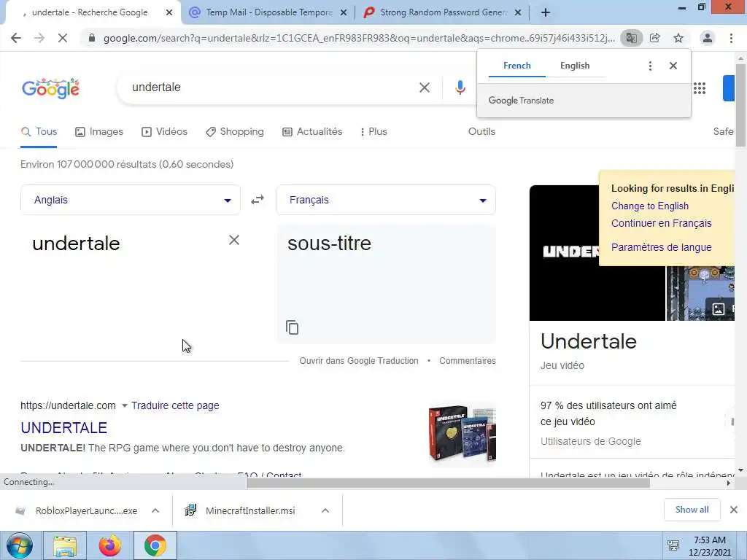Open the Undertale game boxes thumbnail
Image resolution: width=747 pixels, height=560 pixels.
point(462,435)
